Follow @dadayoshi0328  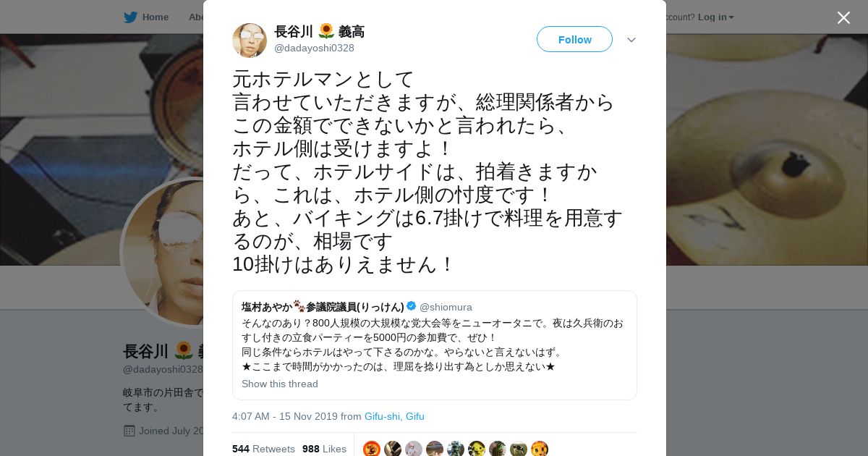(x=574, y=39)
